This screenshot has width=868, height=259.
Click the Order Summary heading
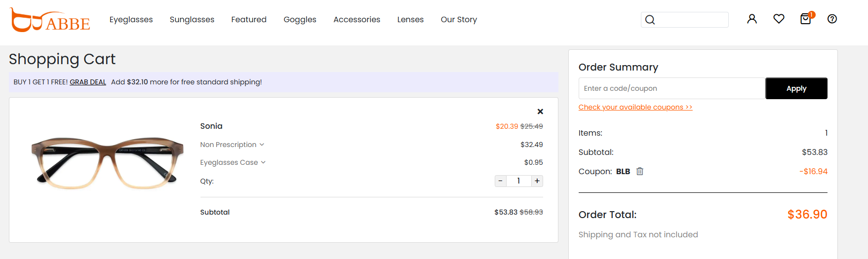tap(618, 67)
